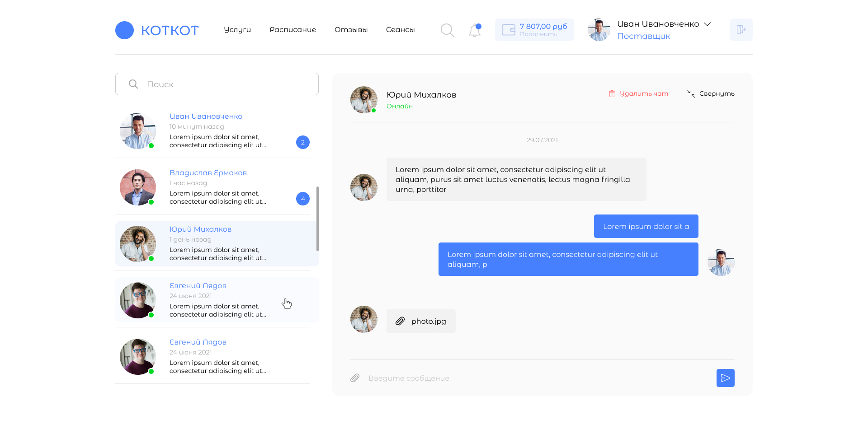Open notifications bell icon
The image size is (868, 429).
pos(475,30)
